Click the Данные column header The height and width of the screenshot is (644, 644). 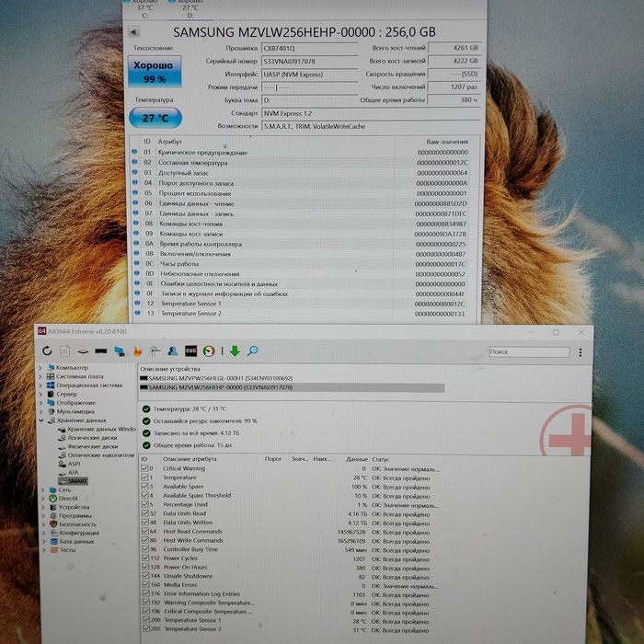(x=357, y=459)
